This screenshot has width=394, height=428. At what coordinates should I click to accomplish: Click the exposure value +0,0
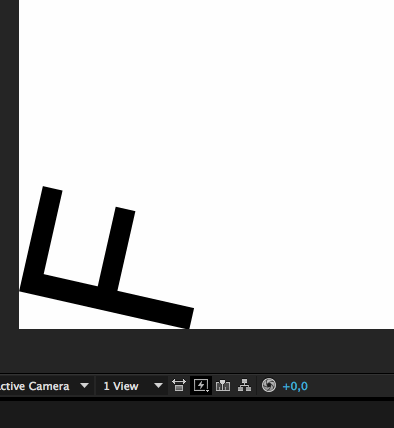pyautogui.click(x=295, y=386)
